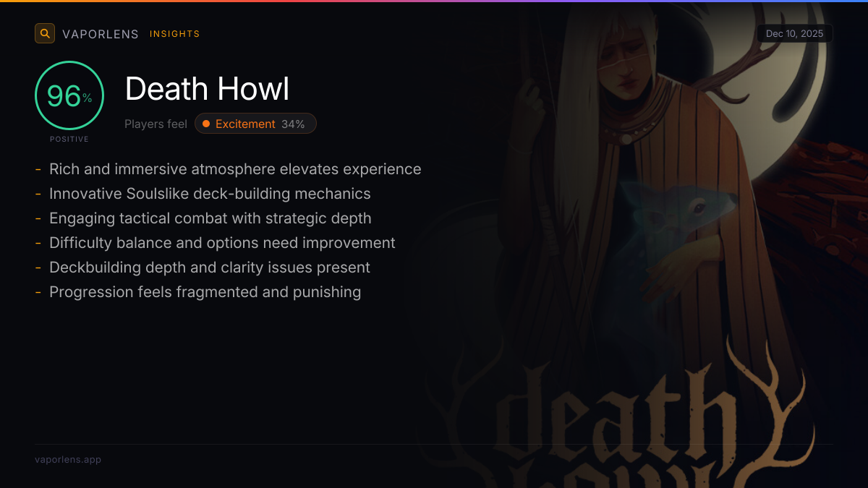
Task: Select 'Innovative Soulslike deck-building mechanics' point
Action: click(x=210, y=194)
